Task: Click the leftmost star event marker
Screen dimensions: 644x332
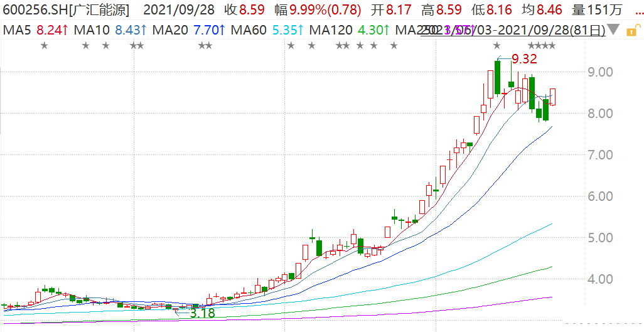Action: pyautogui.click(x=44, y=45)
